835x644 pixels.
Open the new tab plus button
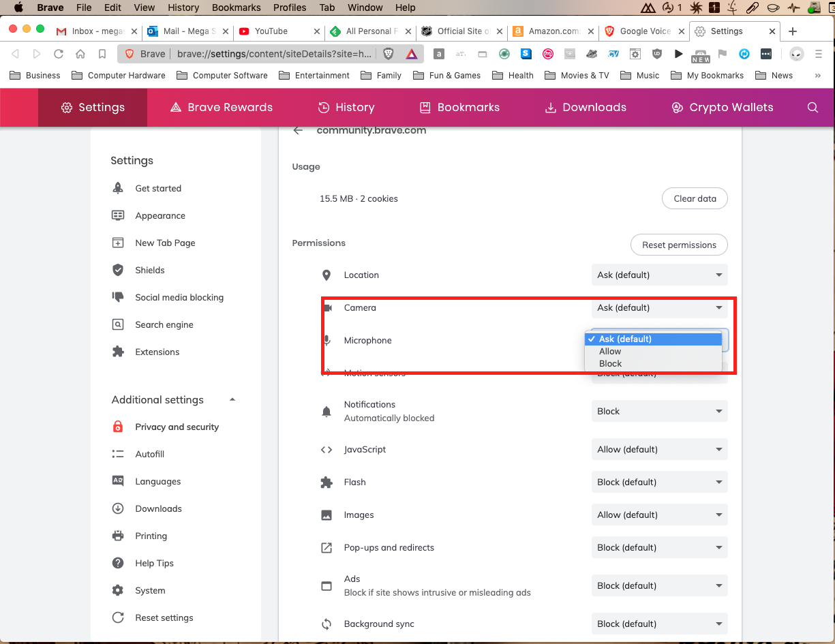click(793, 31)
